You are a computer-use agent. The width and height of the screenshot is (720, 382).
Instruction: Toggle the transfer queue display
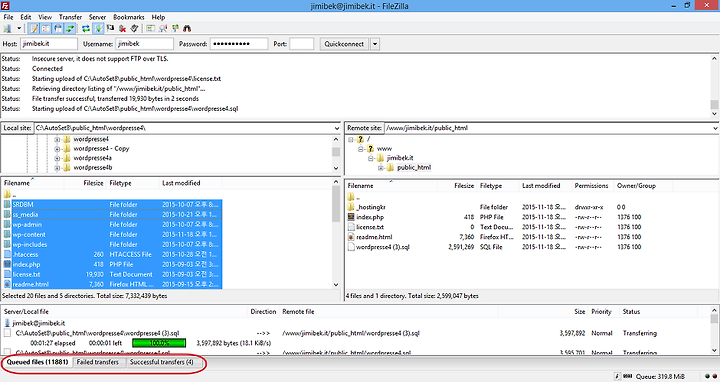coord(70,28)
